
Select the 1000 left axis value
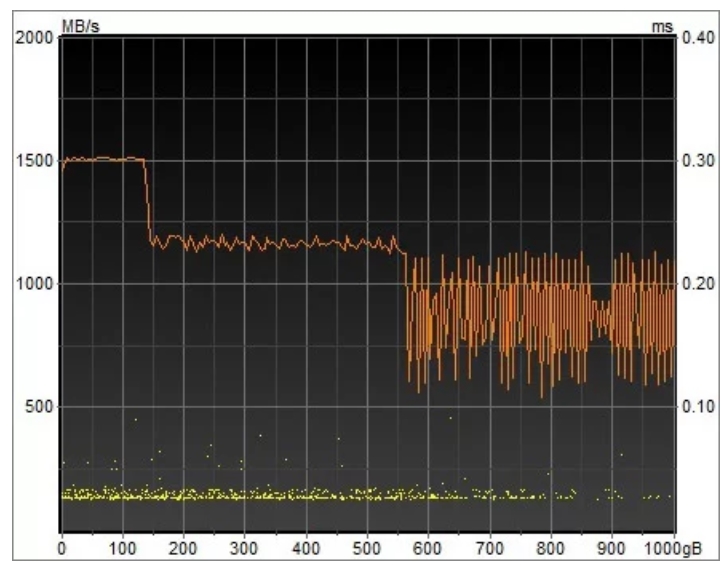pos(35,284)
